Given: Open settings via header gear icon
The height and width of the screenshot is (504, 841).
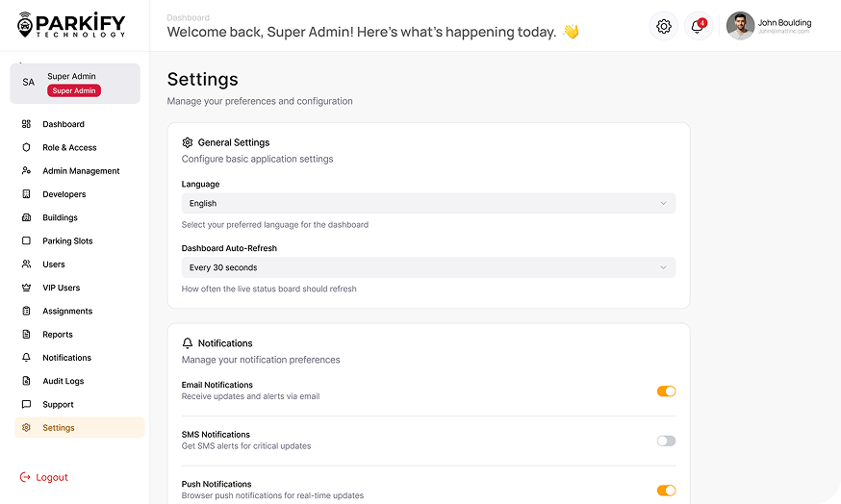Looking at the screenshot, I should tap(663, 27).
